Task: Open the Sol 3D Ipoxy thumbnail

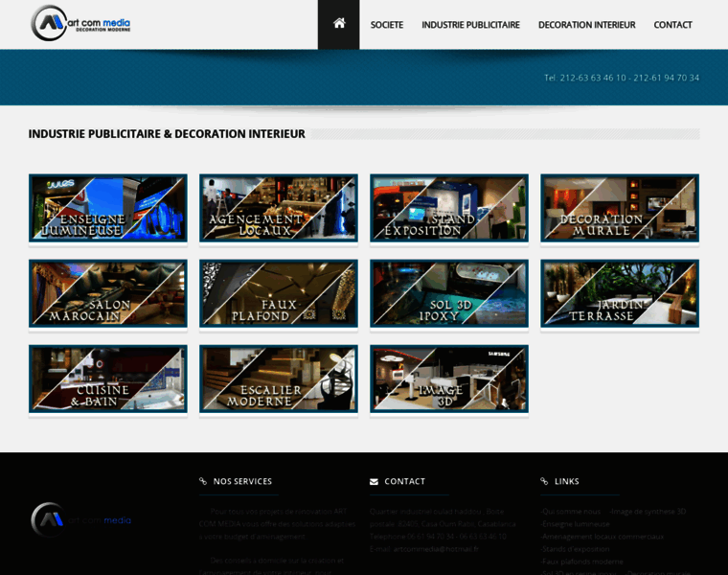Action: coord(449,293)
